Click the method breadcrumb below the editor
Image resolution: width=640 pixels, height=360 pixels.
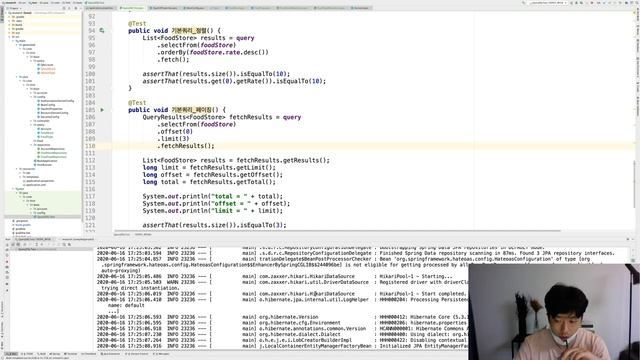click(x=143, y=234)
